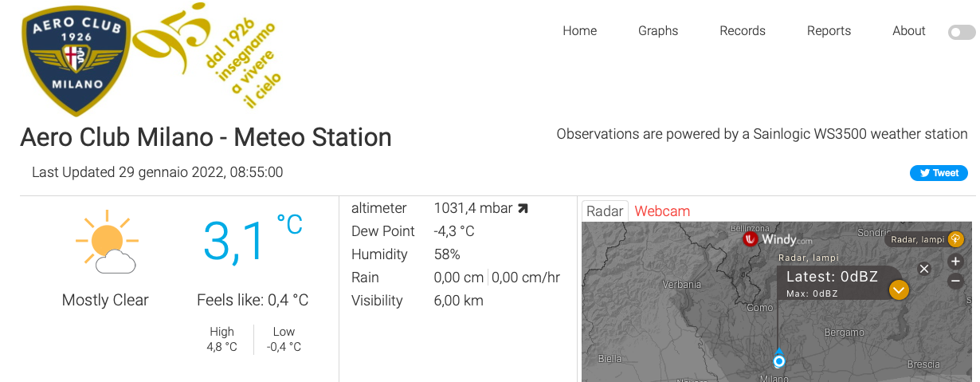Click the Mostly Clear weather icon

(x=107, y=242)
